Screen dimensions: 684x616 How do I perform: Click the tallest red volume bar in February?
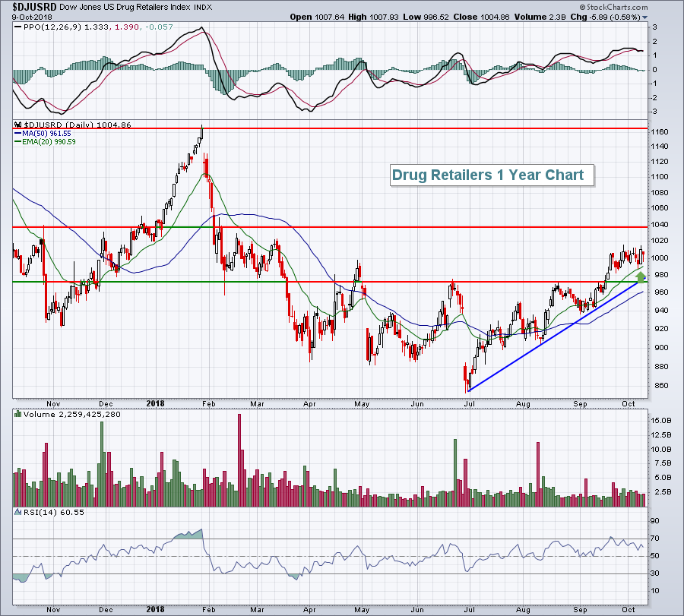[239, 460]
